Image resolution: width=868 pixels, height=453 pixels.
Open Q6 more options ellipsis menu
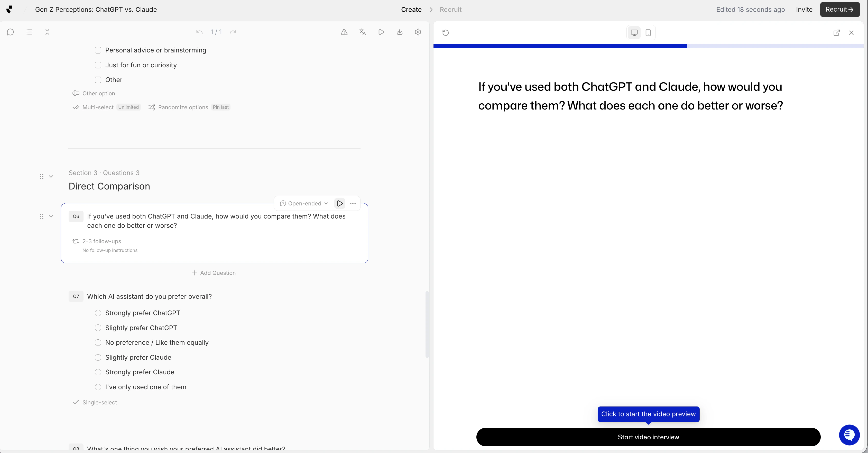coord(353,203)
